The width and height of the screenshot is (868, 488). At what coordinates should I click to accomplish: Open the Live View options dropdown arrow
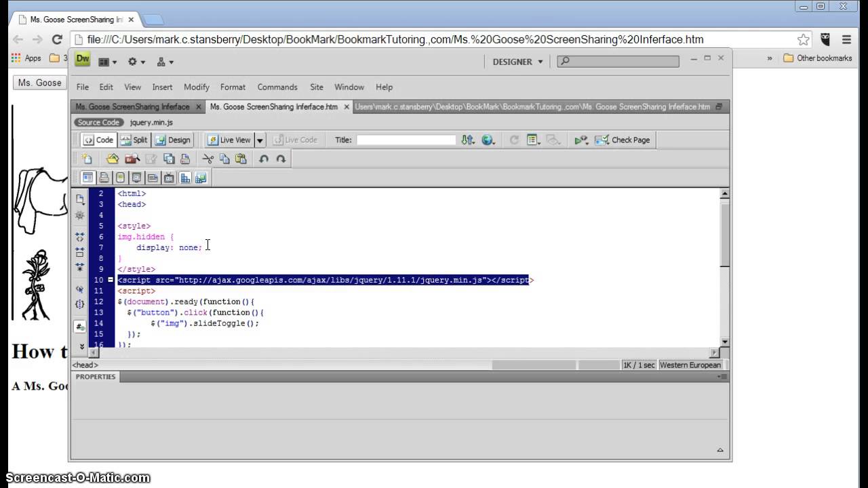260,140
